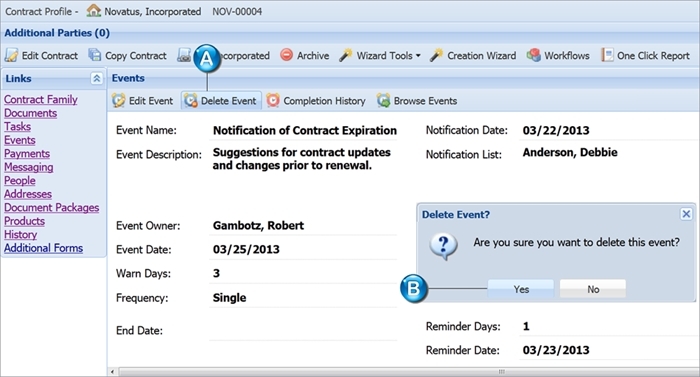Click the Creation Wizard wand icon
700x377 pixels.
coord(437,55)
